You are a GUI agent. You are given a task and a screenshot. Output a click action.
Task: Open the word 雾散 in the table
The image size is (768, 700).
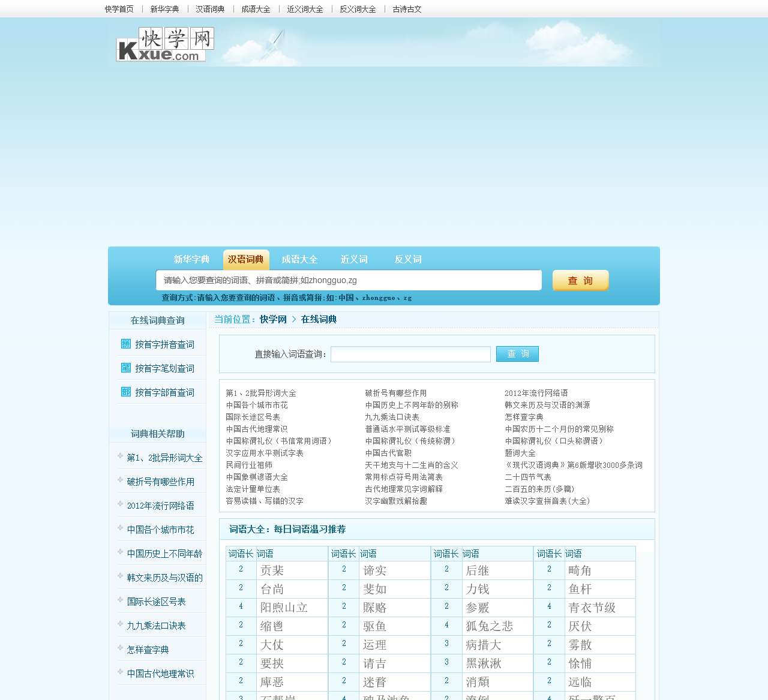coord(580,645)
